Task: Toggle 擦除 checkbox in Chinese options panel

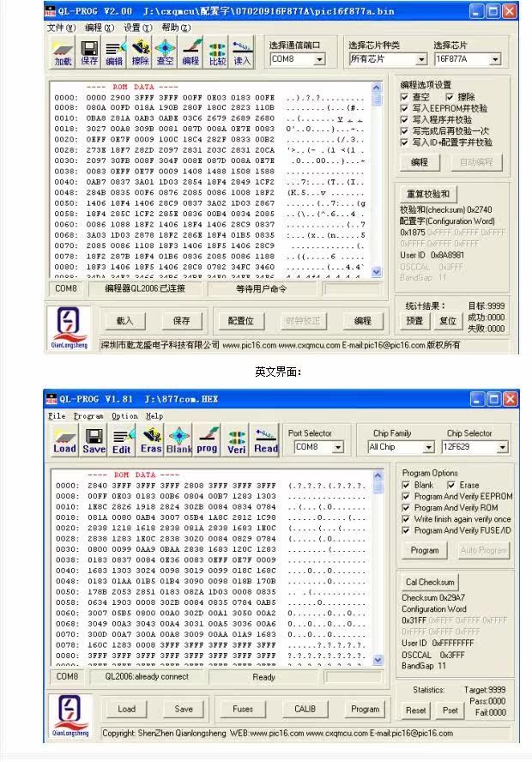Action: tap(450, 97)
